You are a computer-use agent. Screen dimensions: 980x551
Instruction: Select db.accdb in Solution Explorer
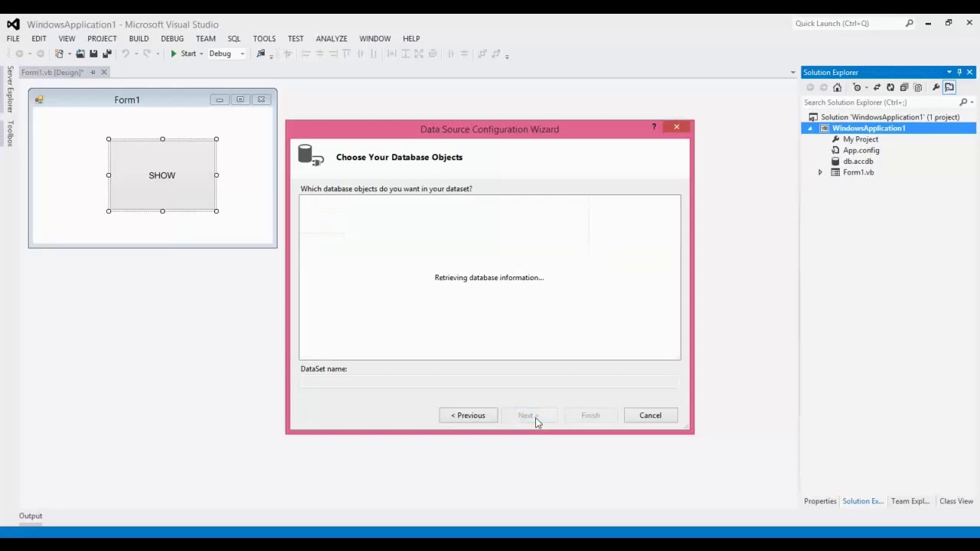point(858,161)
